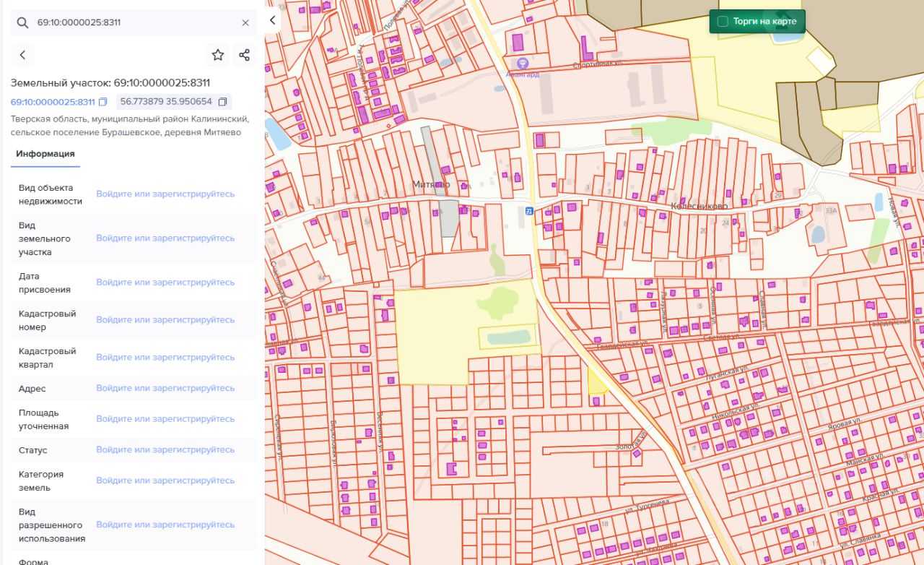Enable the Торги на карте checkbox

click(x=723, y=22)
